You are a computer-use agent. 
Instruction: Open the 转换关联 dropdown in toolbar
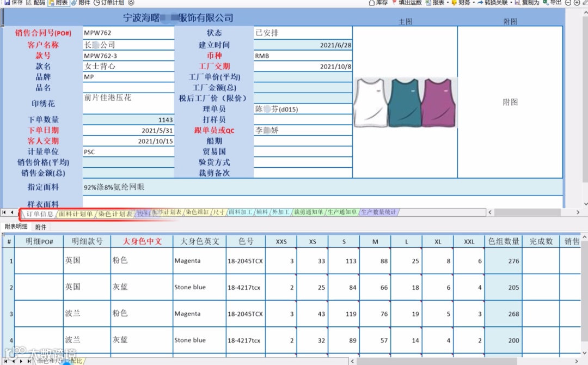coord(495,2)
